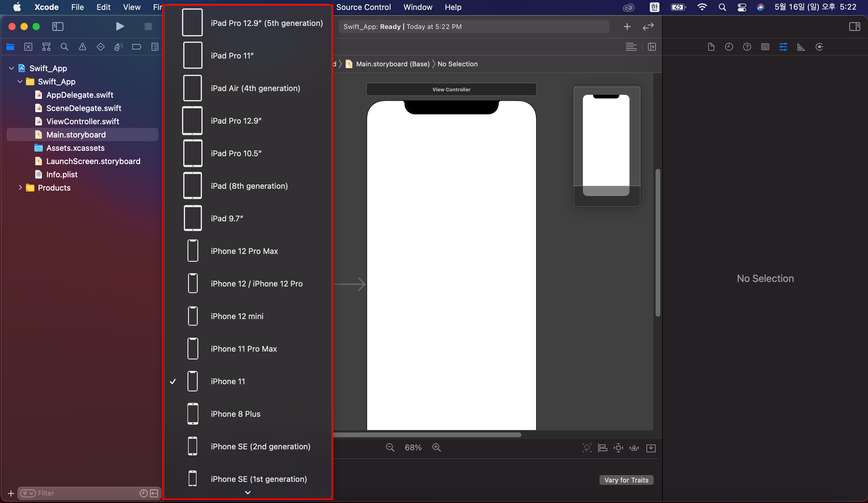The image size is (868, 503).
Task: Click the Embed In icon on the canvas toolbar
Action: [651, 448]
